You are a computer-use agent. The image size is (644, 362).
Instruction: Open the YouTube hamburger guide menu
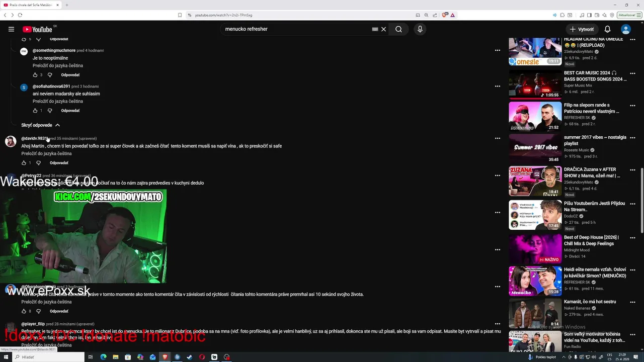[x=11, y=29]
